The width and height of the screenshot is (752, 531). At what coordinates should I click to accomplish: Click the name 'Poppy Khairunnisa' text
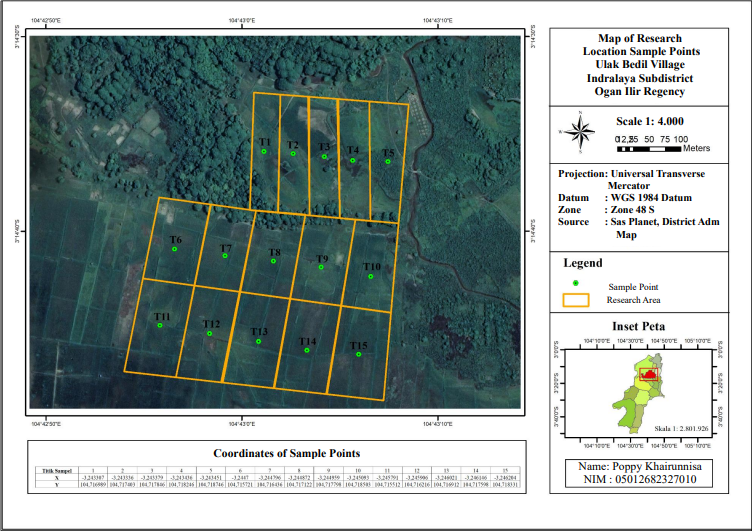click(641, 467)
